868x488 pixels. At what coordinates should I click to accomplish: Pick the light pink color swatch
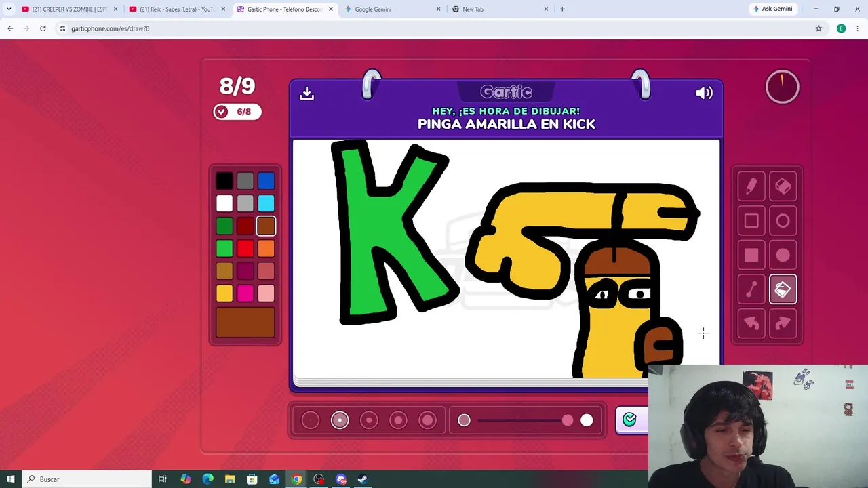coord(266,293)
